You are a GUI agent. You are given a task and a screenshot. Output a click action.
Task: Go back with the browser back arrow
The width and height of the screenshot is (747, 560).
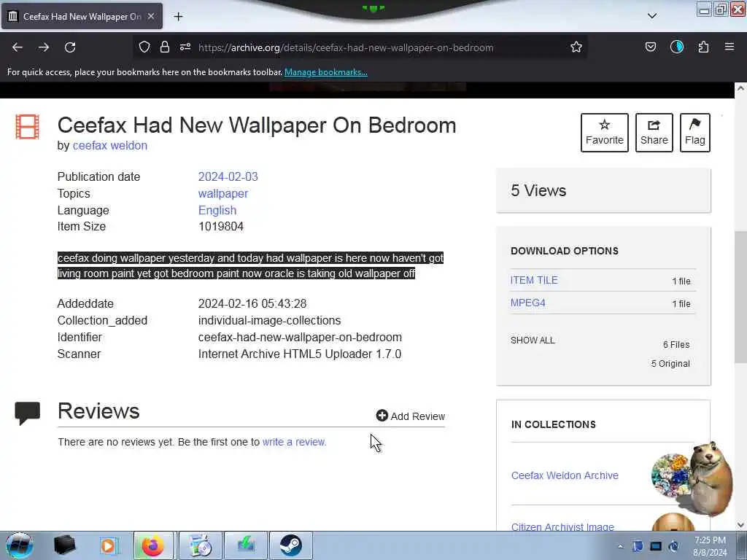point(18,47)
